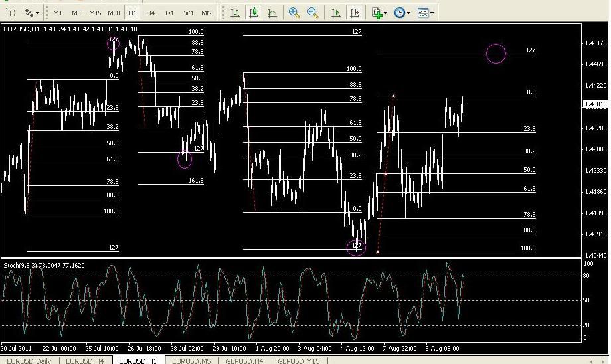Select the MN monthly timeframe
Viewport: 611px width, 364px height.
[x=207, y=13]
